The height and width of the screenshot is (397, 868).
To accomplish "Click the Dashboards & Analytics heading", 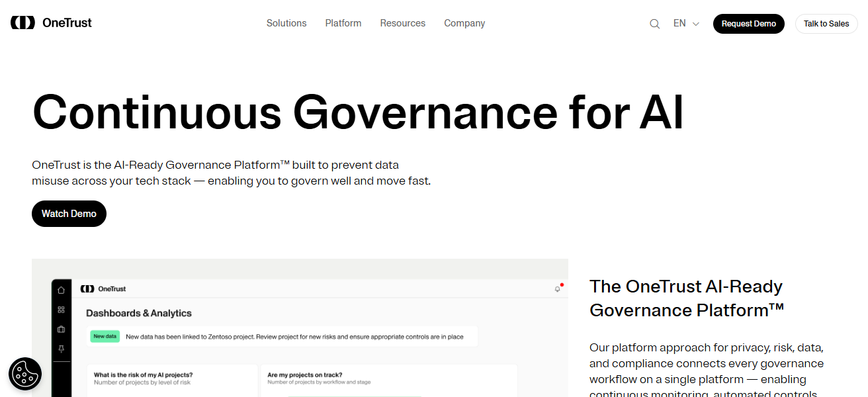I will coord(139,313).
